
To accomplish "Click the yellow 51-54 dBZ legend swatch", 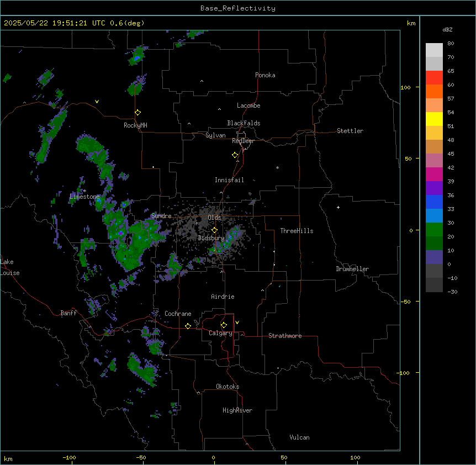I will point(434,119).
